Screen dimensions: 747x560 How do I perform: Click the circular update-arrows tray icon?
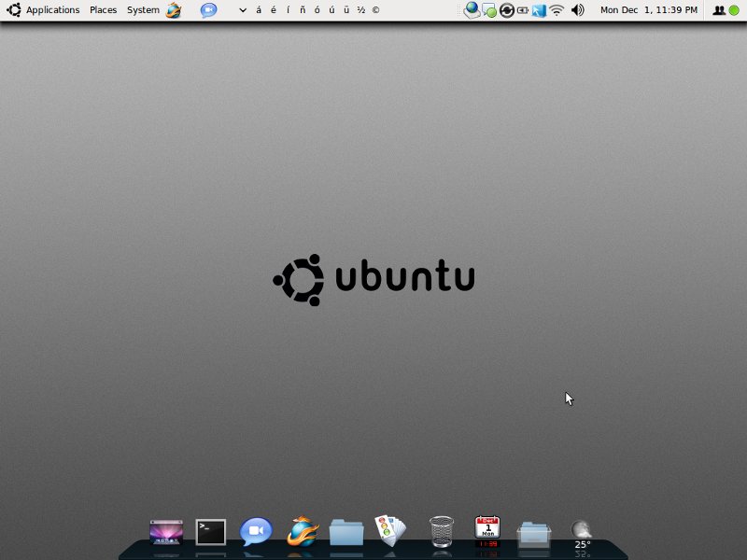507,10
